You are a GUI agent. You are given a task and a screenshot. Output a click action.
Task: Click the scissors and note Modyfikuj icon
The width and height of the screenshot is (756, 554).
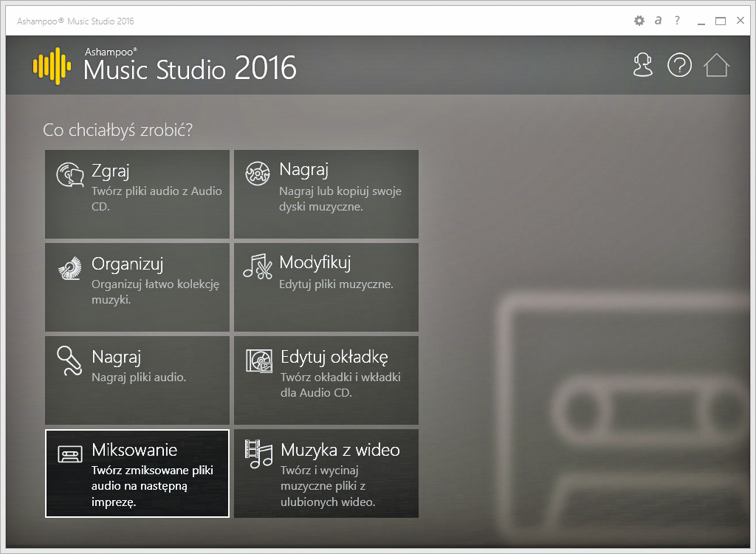[x=259, y=267]
